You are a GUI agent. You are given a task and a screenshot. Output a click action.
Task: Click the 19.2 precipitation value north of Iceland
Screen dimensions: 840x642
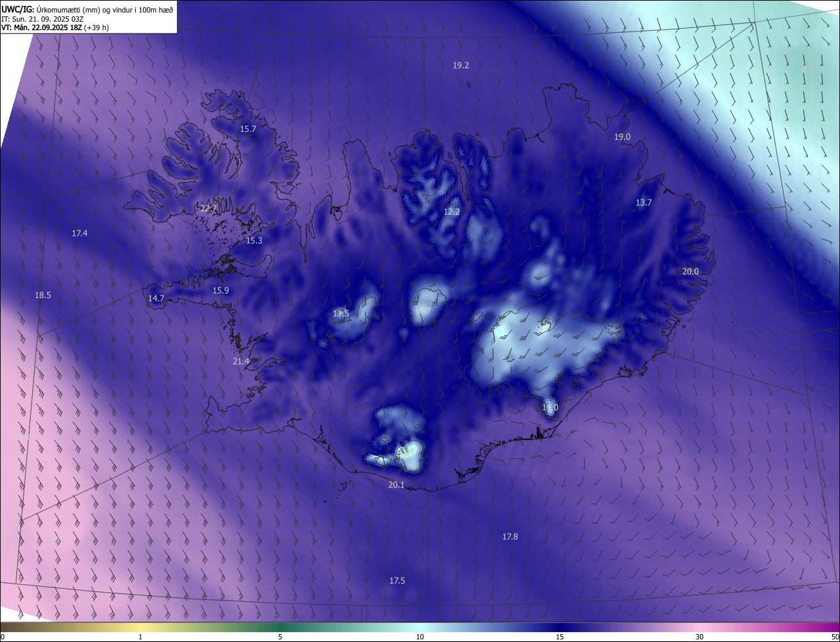(x=461, y=66)
